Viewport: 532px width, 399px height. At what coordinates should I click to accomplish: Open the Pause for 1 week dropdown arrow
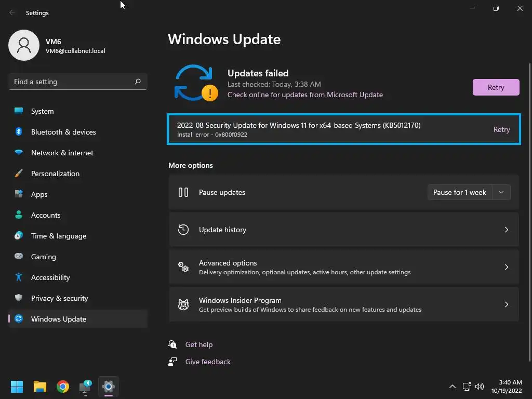[501, 192]
